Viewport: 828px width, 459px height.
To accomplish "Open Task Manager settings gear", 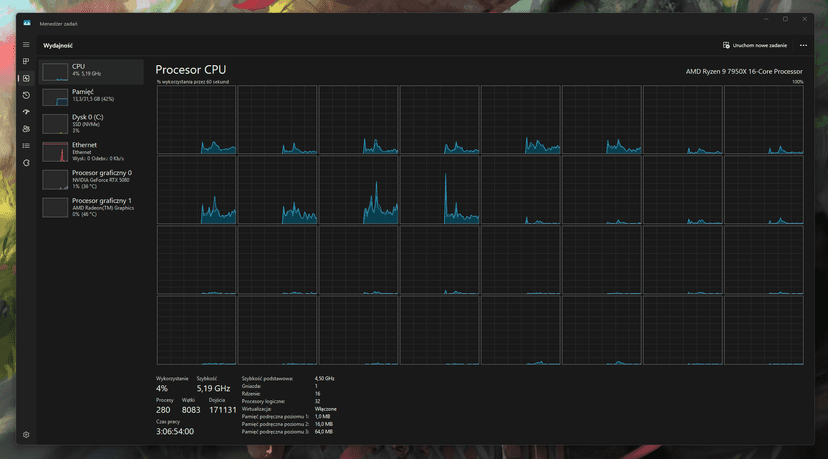I will point(27,435).
